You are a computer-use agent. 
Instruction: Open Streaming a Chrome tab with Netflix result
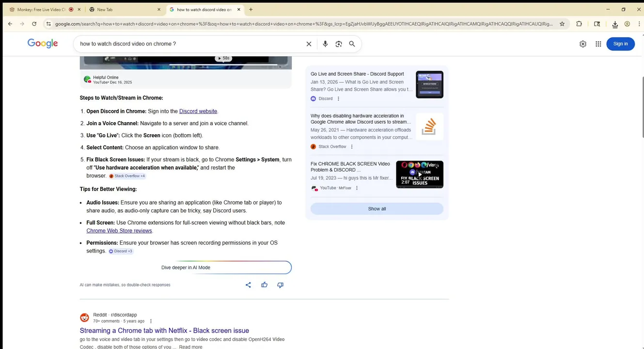[x=164, y=331]
